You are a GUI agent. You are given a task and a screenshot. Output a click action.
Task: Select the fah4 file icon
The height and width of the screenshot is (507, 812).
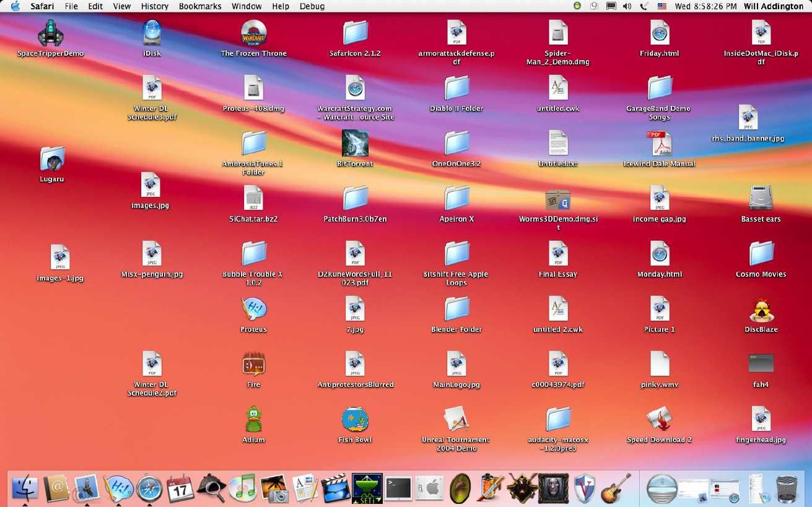761,363
